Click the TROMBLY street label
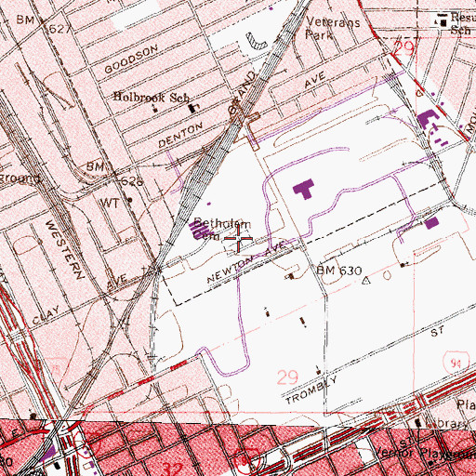The height and width of the screenshot is (476, 476). pyautogui.click(x=311, y=390)
